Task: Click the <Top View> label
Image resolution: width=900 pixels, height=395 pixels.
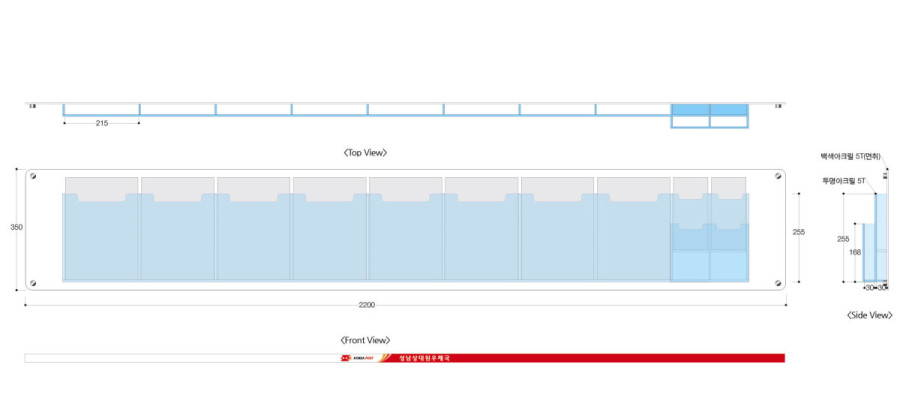Action: click(x=366, y=153)
